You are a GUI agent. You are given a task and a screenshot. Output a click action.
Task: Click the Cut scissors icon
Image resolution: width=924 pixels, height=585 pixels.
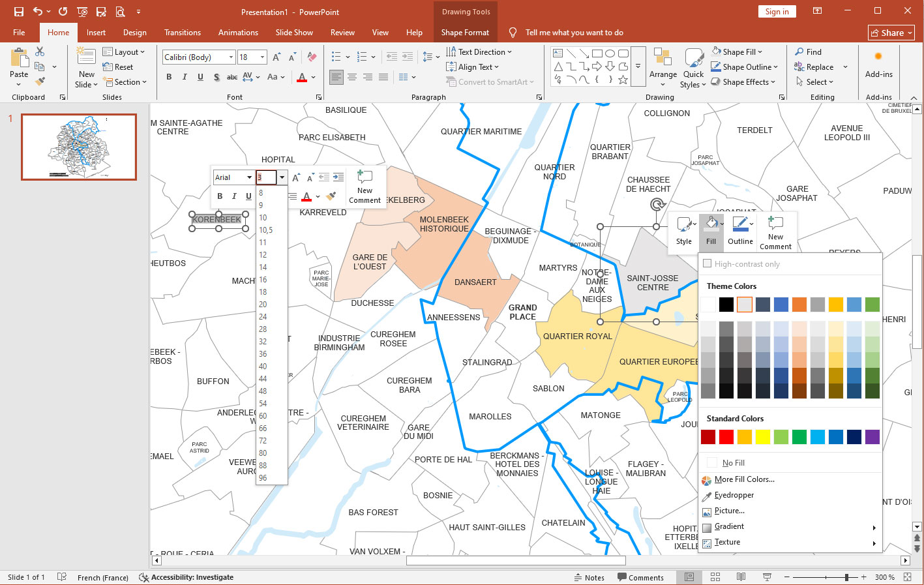(x=40, y=52)
